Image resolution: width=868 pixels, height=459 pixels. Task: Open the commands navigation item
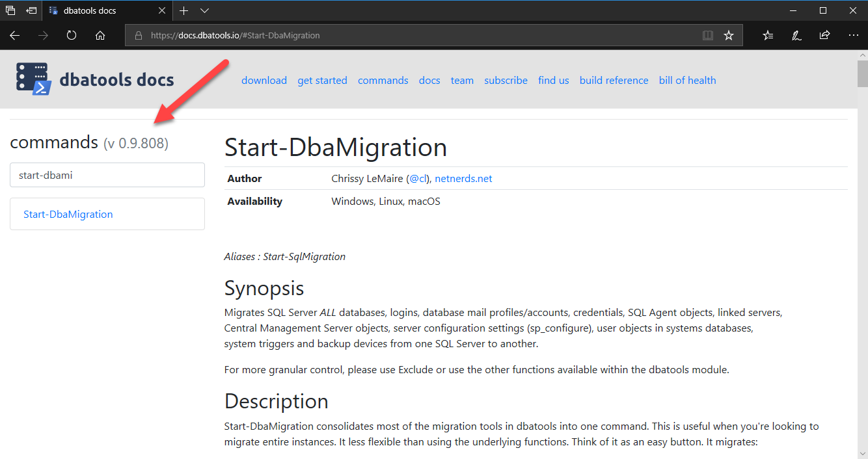383,80
